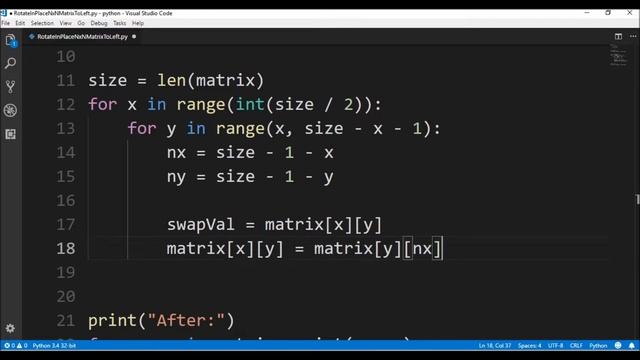Image resolution: width=640 pixels, height=360 pixels.
Task: Open the Edit menu
Action: pos(20,23)
